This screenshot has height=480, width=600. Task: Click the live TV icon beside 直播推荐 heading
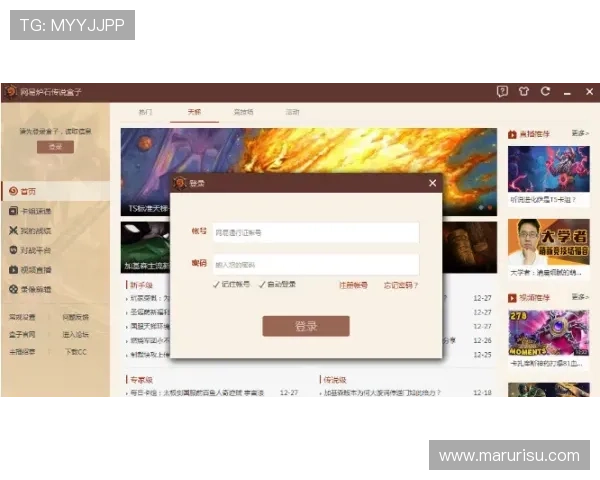pyautogui.click(x=512, y=134)
